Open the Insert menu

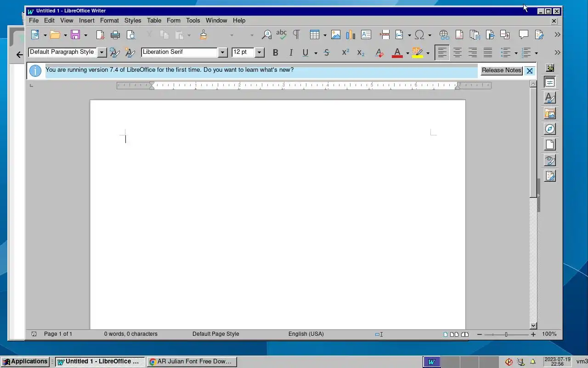tap(87, 20)
